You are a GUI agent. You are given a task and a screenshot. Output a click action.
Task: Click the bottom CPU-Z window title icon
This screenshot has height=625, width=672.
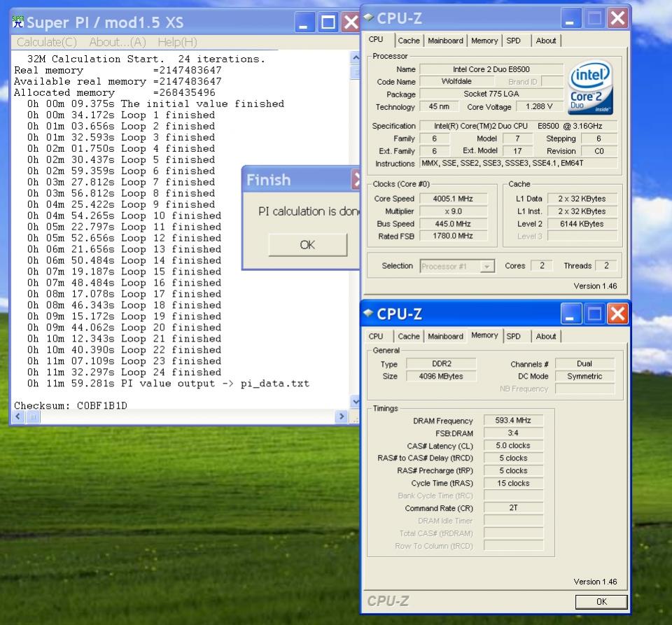click(x=369, y=313)
